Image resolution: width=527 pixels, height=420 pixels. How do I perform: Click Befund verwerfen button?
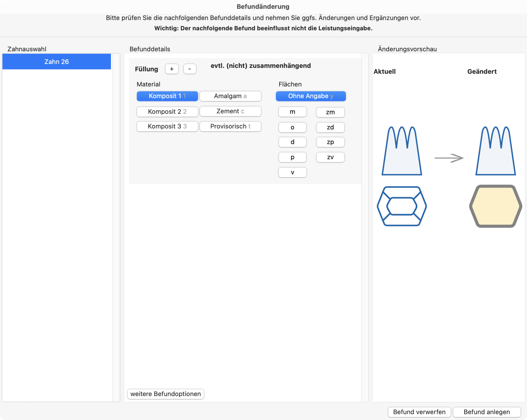[x=419, y=412]
